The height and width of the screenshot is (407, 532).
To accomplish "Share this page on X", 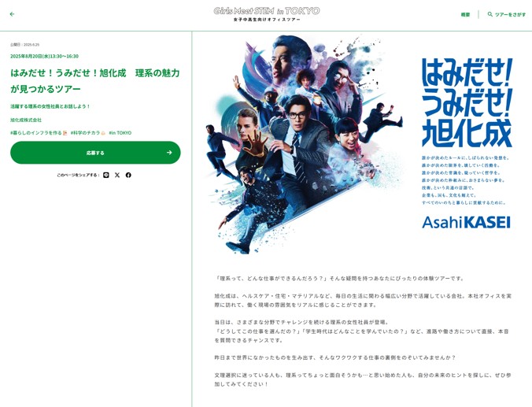I will click(117, 175).
